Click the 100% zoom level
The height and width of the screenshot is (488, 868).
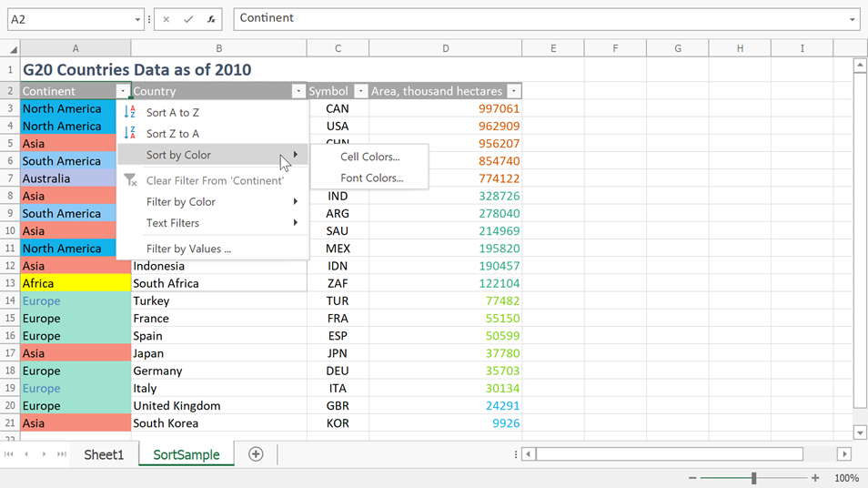(x=846, y=478)
